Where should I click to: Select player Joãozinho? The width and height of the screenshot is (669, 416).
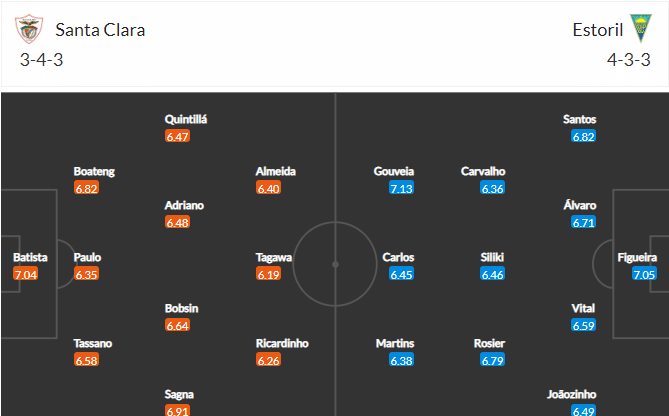click(x=572, y=394)
